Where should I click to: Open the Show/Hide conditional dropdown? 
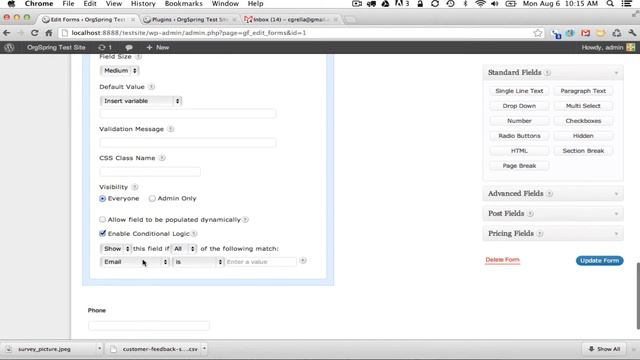[116, 249]
